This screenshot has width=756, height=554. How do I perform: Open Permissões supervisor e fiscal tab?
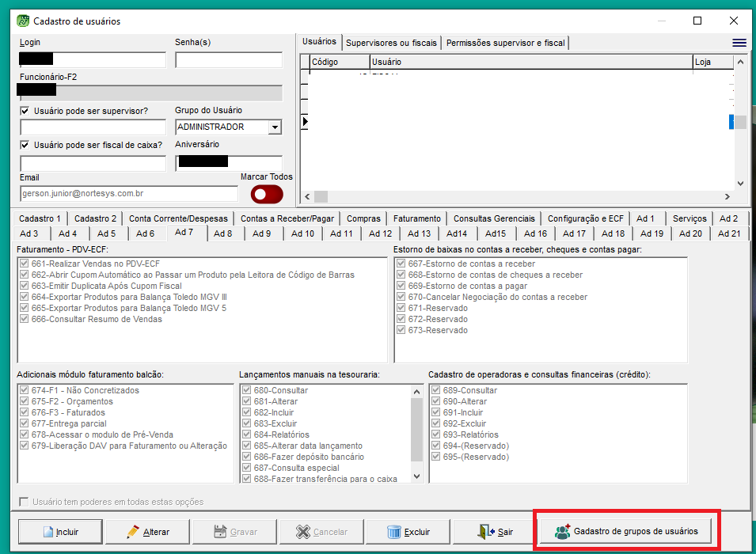click(x=505, y=43)
